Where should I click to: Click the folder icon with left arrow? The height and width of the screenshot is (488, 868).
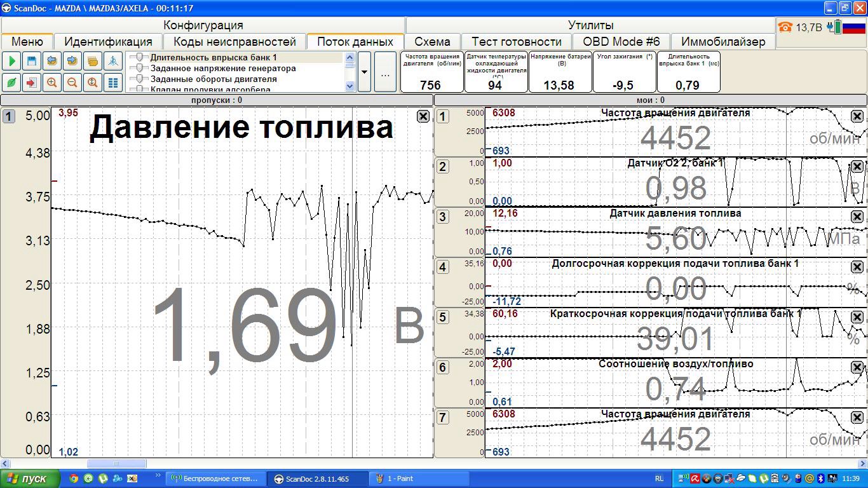pyautogui.click(x=52, y=62)
